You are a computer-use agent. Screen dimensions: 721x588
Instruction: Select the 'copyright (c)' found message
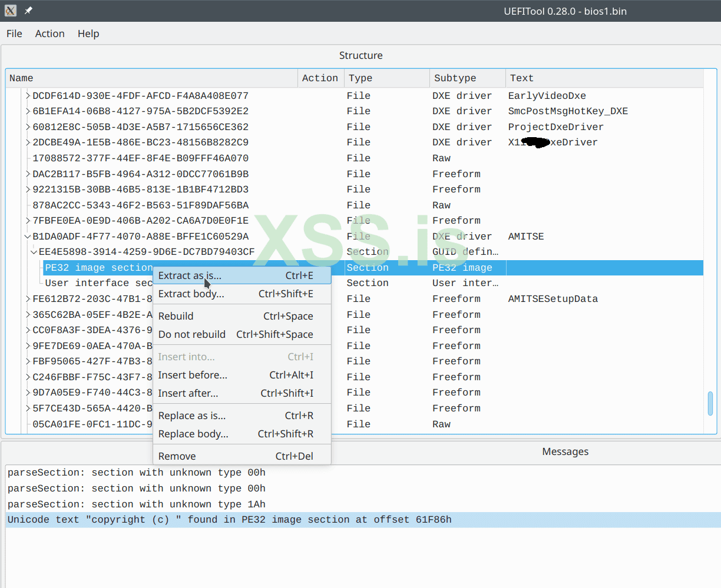click(x=363, y=520)
